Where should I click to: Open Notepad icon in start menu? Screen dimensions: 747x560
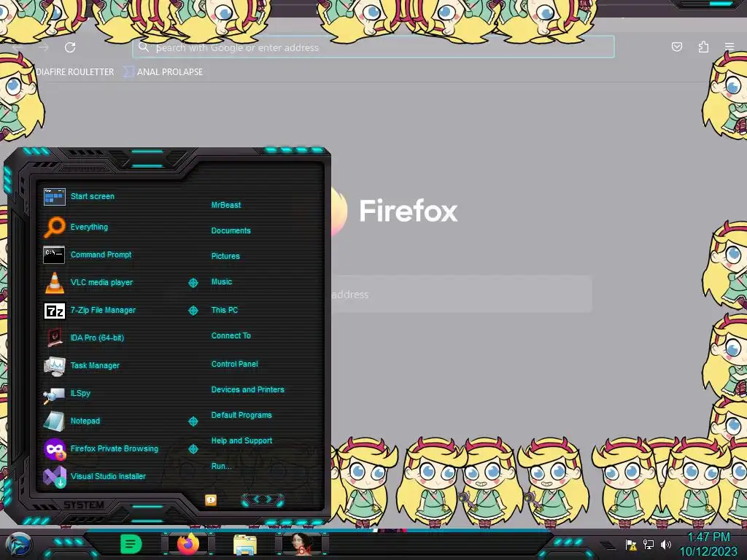54,421
